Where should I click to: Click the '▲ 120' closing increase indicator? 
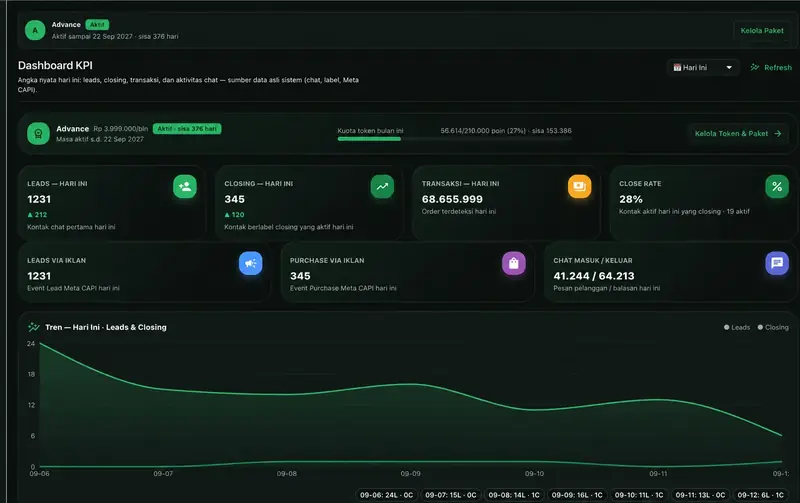[x=235, y=215]
